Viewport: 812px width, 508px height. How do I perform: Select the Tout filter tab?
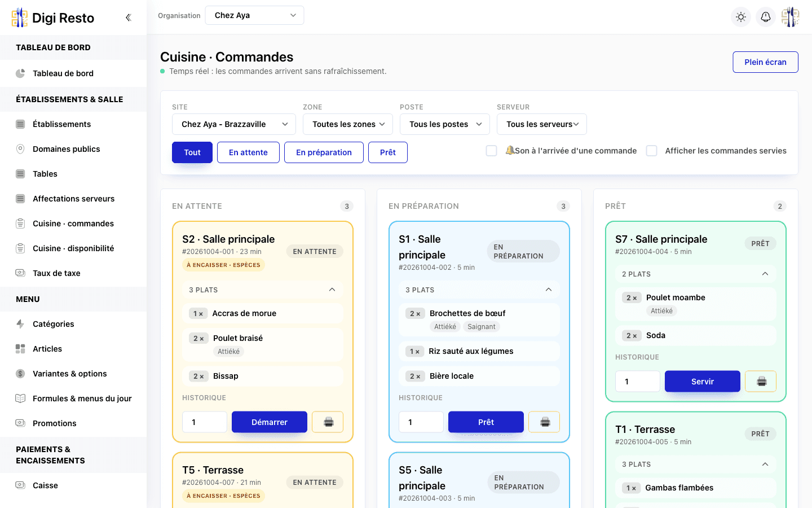coord(192,152)
